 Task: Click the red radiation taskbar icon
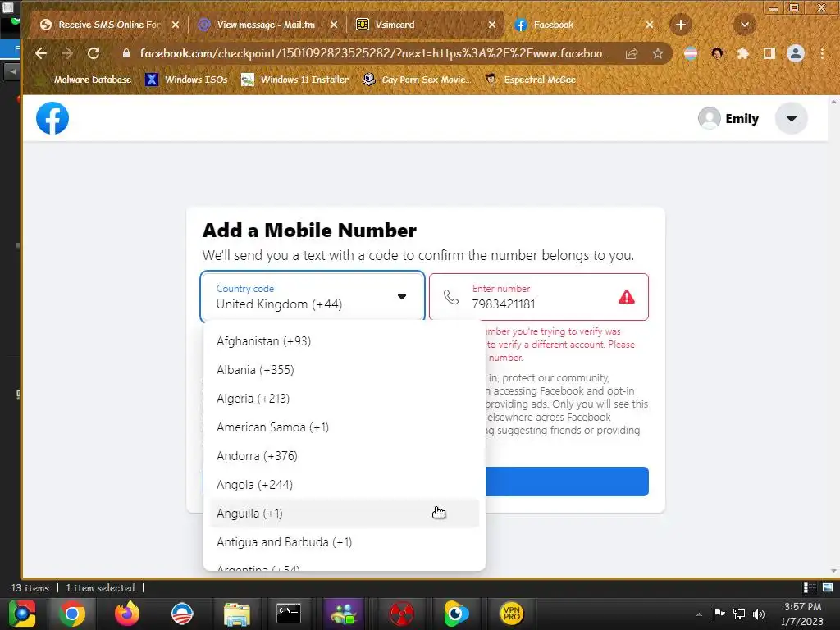[401, 614]
